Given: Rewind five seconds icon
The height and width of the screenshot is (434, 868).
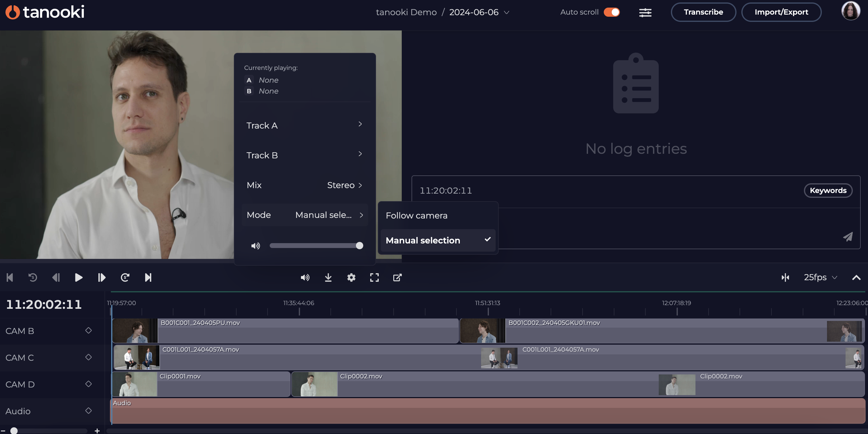Looking at the screenshot, I should pyautogui.click(x=33, y=277).
